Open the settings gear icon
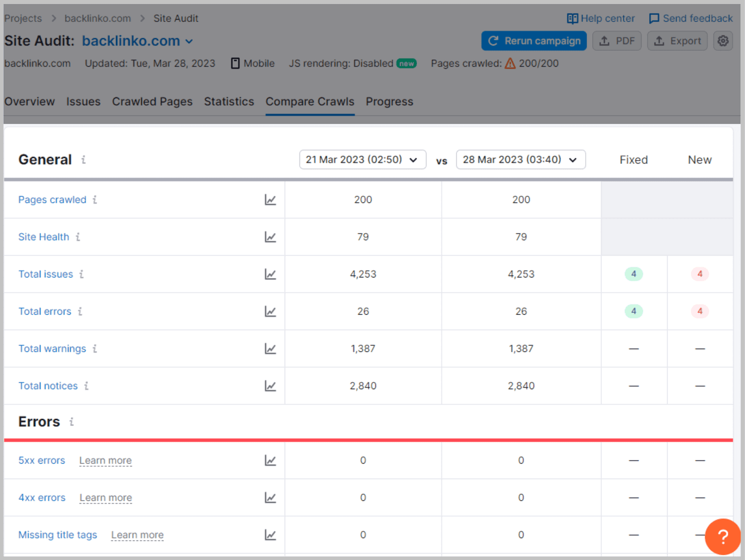Screen dimensions: 745x560 click(x=723, y=41)
